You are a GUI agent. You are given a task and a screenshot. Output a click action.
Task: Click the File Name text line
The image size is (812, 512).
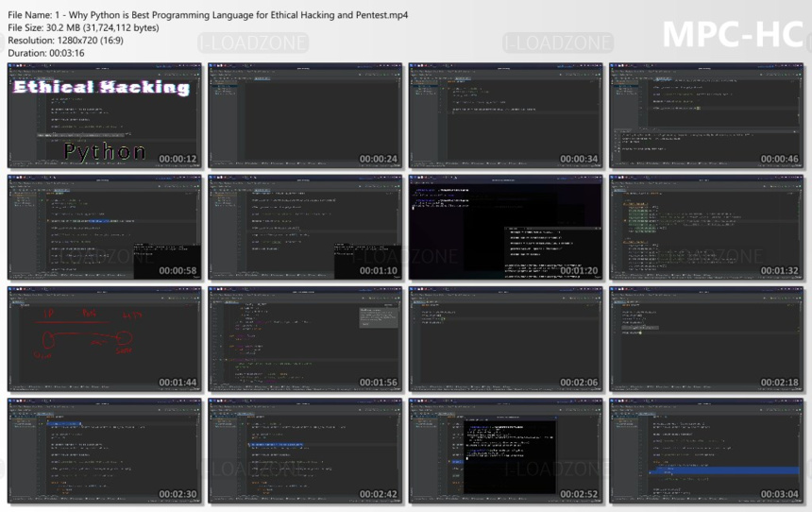pos(208,15)
